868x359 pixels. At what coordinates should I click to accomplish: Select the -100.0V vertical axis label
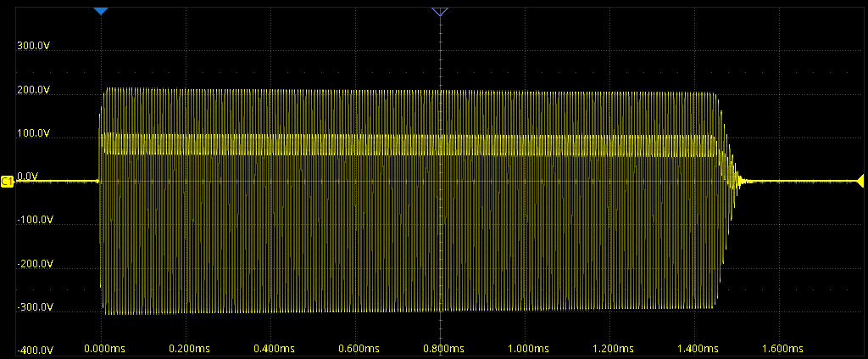coord(36,221)
